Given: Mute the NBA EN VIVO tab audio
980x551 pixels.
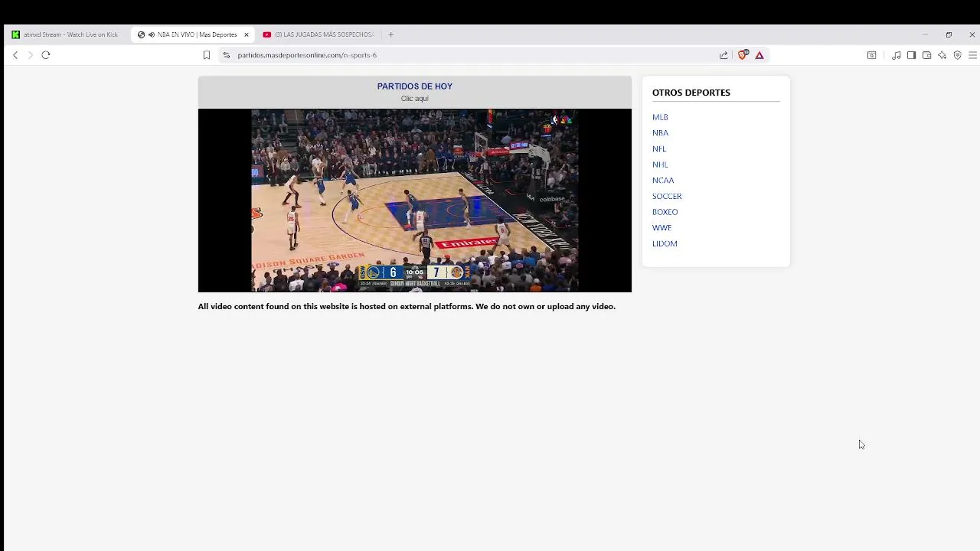Looking at the screenshot, I should tap(152, 34).
